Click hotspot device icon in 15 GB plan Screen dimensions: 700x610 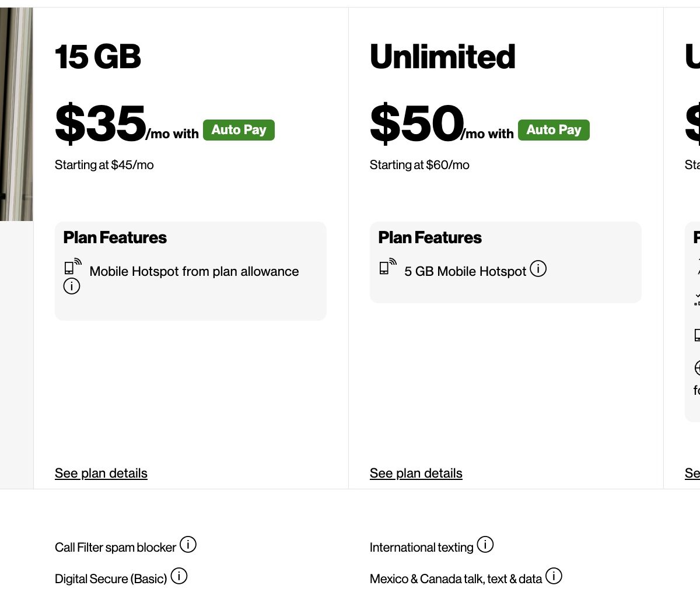pos(72,267)
